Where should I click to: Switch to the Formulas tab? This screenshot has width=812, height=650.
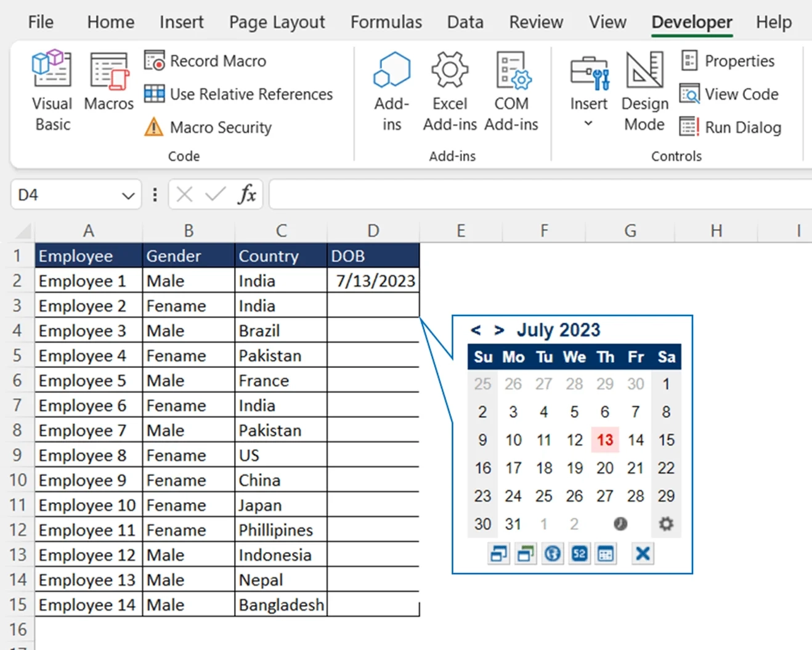(386, 22)
